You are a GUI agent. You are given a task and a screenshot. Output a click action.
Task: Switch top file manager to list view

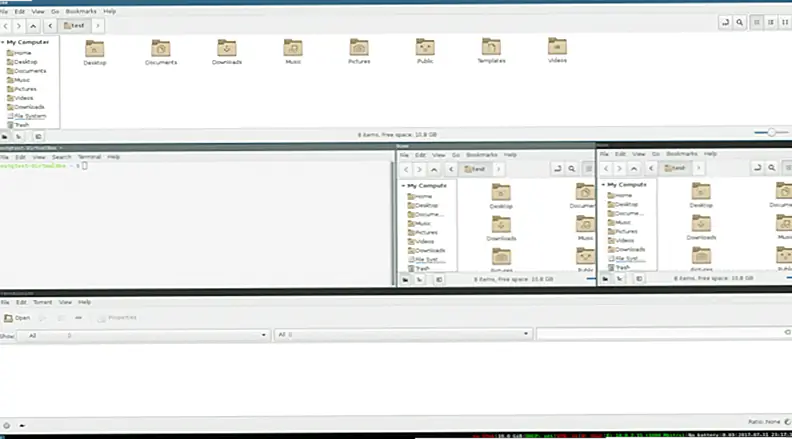pyautogui.click(x=770, y=22)
